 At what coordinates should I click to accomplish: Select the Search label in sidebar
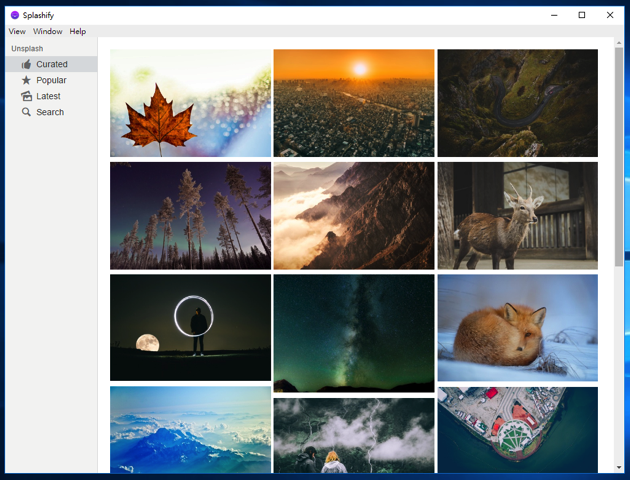coord(50,112)
